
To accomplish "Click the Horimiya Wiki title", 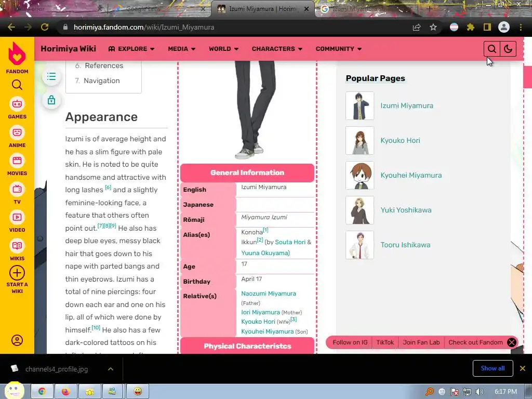I will [x=68, y=49].
